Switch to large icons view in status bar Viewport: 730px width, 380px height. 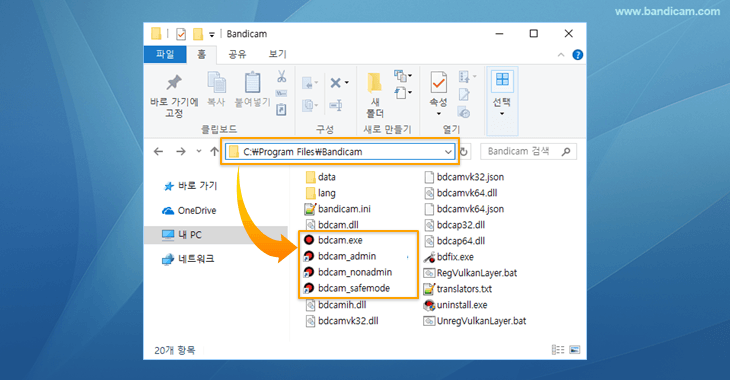[x=575, y=349]
